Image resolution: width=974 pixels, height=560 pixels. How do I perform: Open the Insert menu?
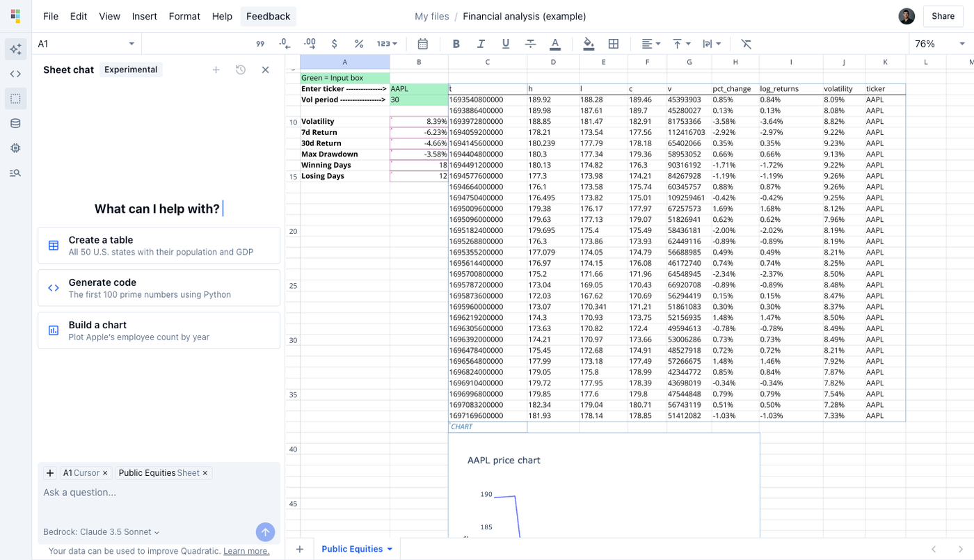pyautogui.click(x=145, y=16)
